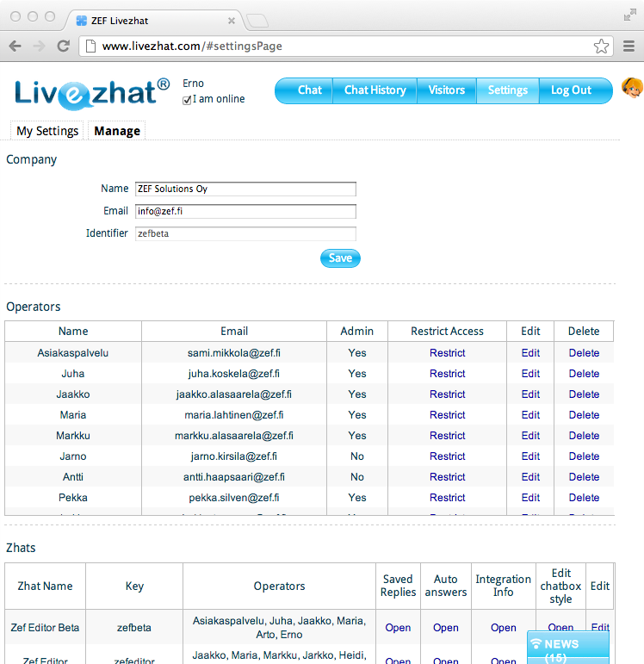Edit operator Juha
The image size is (644, 664).
click(x=530, y=374)
